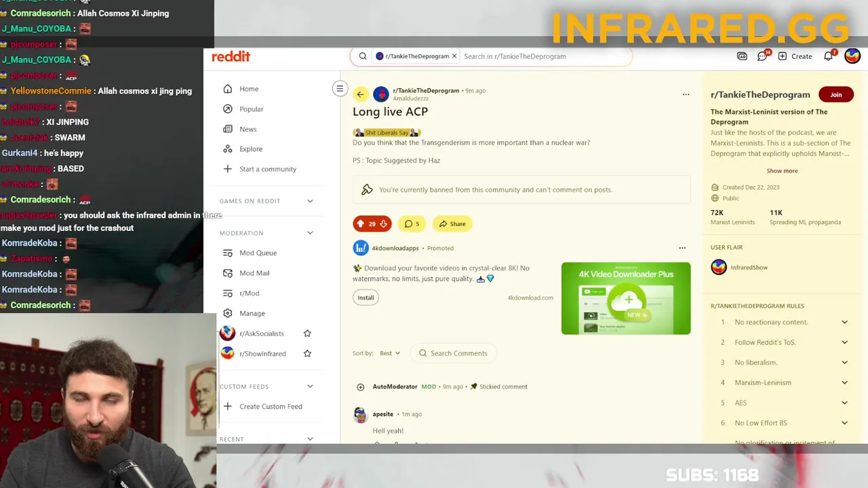Click Show more in community description
The image size is (868, 488).
[782, 171]
